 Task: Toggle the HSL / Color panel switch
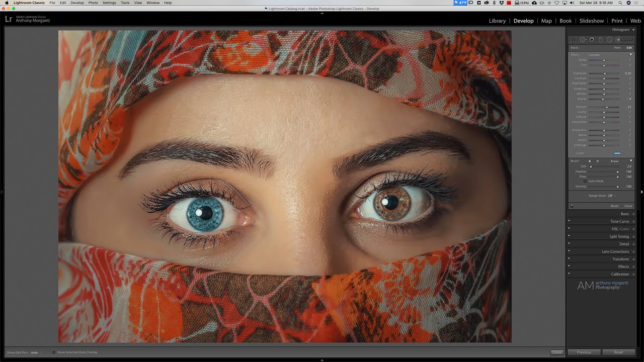(569, 229)
